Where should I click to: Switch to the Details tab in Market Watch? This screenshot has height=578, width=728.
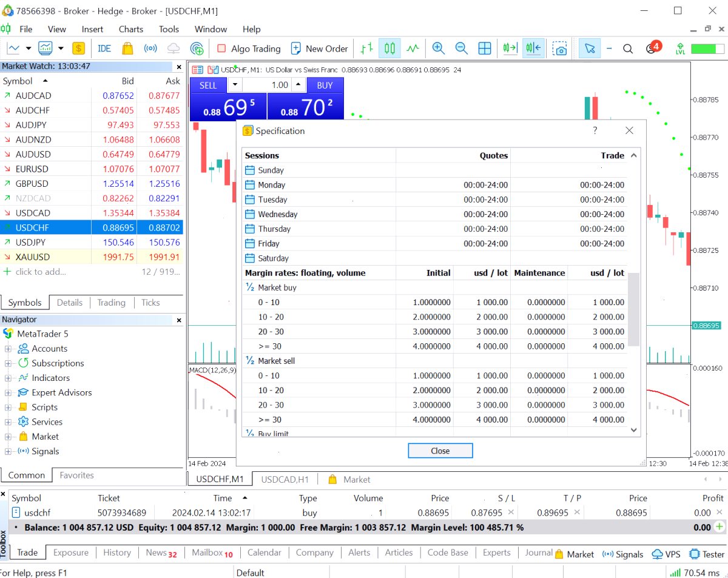point(70,303)
